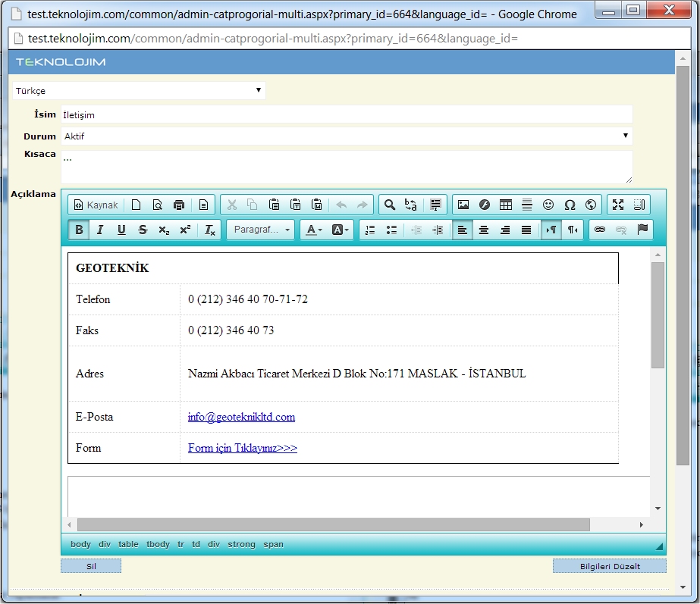
Task: Remove link with Unlink icon
Action: 621,230
